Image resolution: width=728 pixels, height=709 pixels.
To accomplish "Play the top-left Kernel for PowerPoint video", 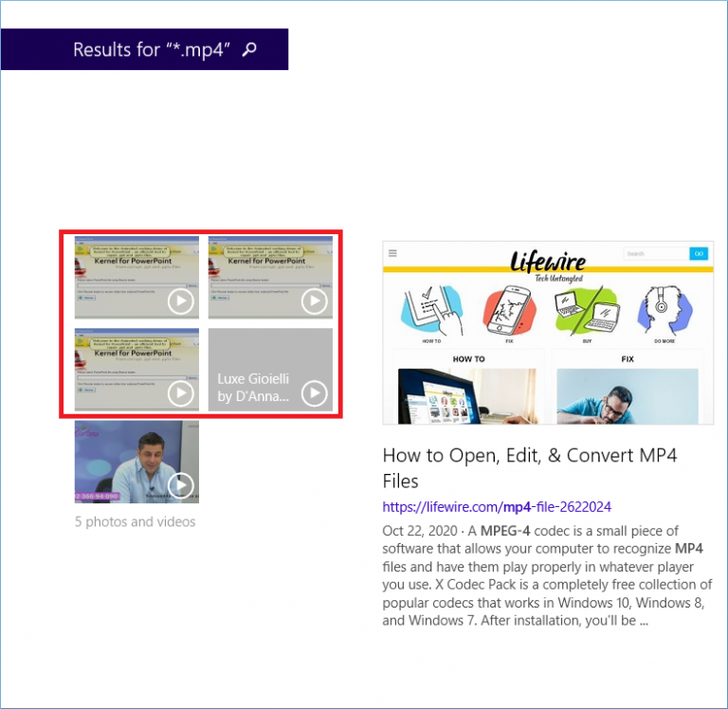I will tap(136, 277).
